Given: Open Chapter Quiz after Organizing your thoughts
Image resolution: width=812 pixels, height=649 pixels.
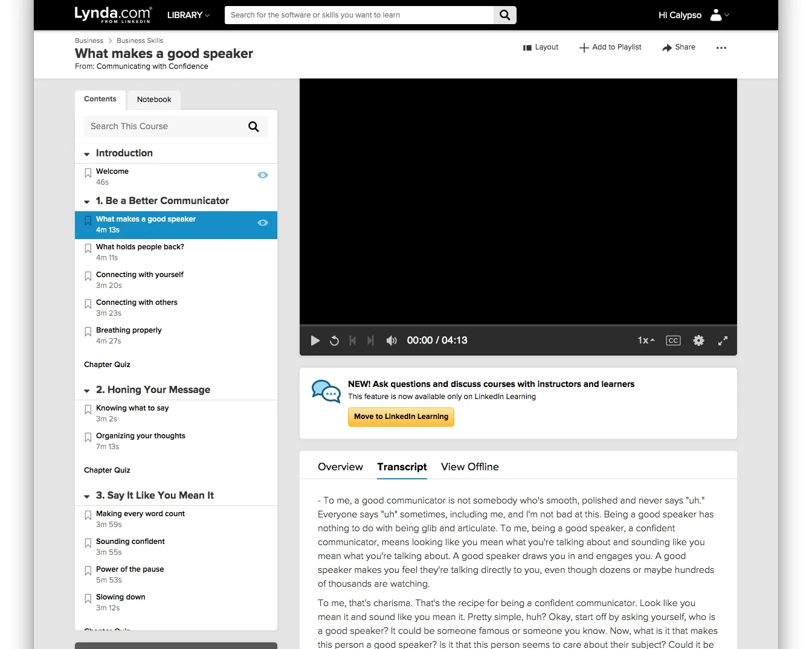Looking at the screenshot, I should (107, 470).
